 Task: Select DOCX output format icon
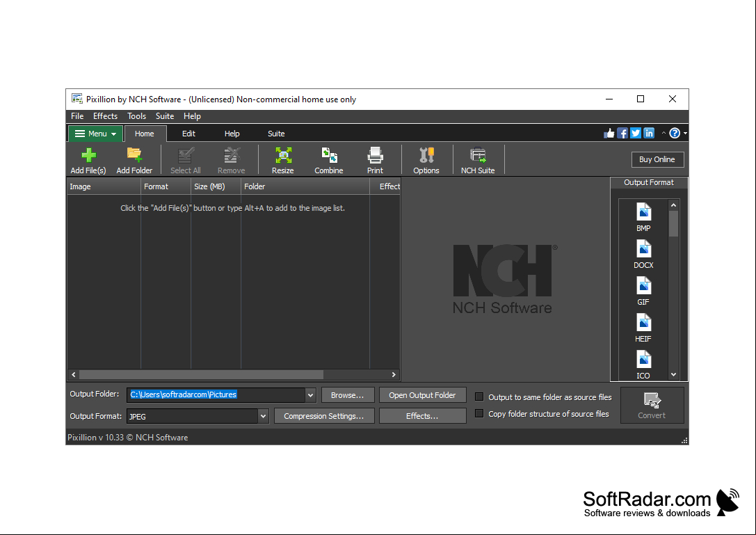coord(643,254)
